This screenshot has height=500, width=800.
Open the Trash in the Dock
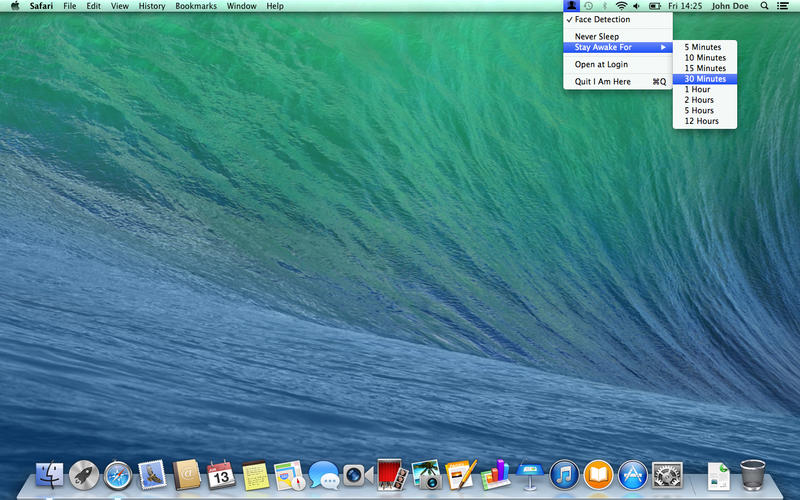pos(752,474)
